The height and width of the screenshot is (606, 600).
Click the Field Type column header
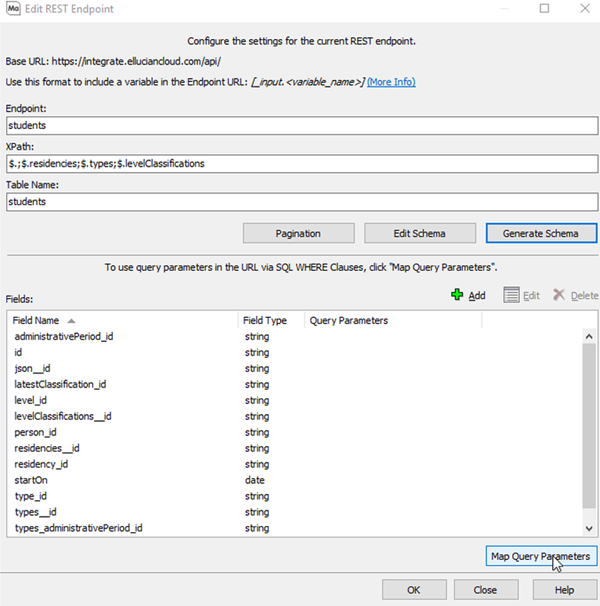(265, 320)
